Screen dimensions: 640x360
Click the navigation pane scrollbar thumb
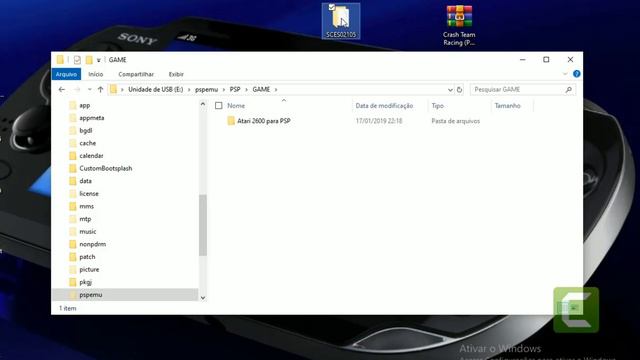(203, 225)
